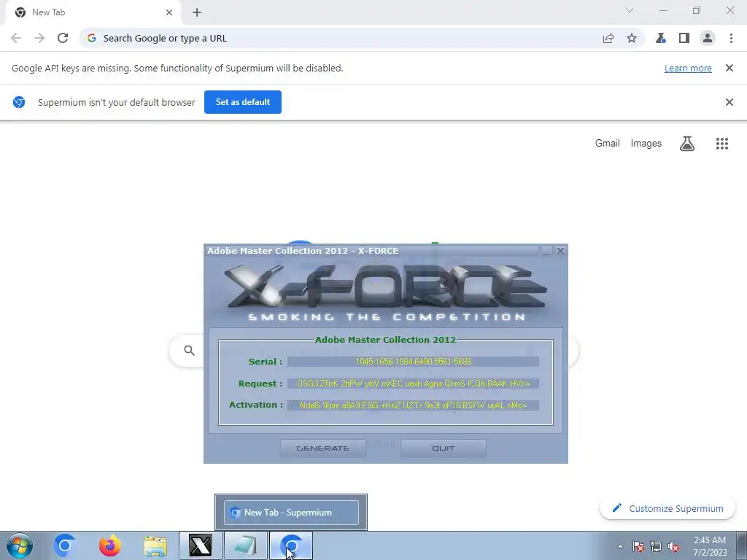This screenshot has height=560, width=747.
Task: Click the QUIT button in X-FORCE window
Action: [443, 448]
